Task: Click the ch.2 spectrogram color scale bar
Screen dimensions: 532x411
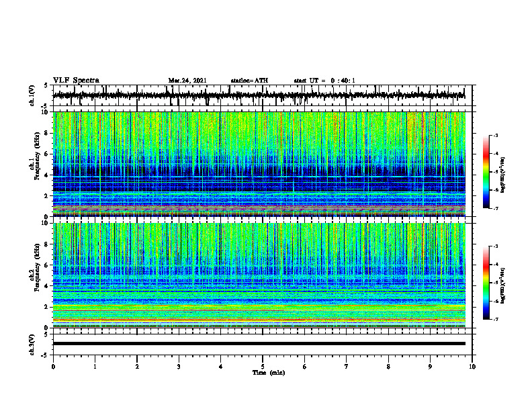Action: click(486, 283)
